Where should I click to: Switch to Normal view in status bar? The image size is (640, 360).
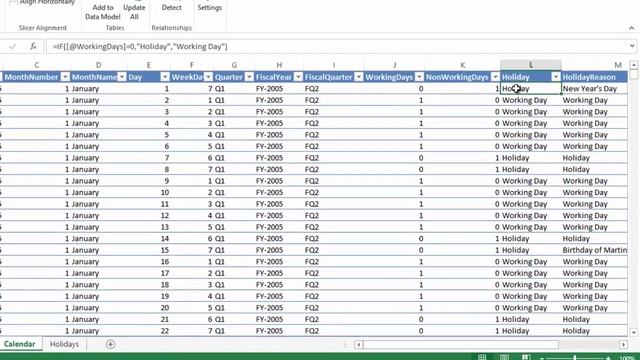tap(482, 357)
